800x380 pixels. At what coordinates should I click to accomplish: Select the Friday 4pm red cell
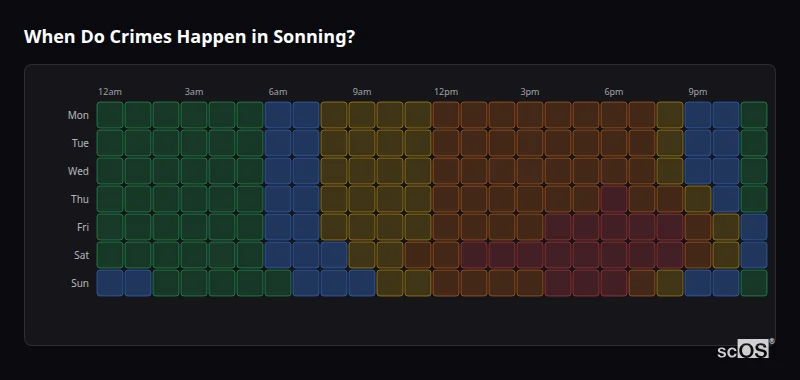click(558, 227)
